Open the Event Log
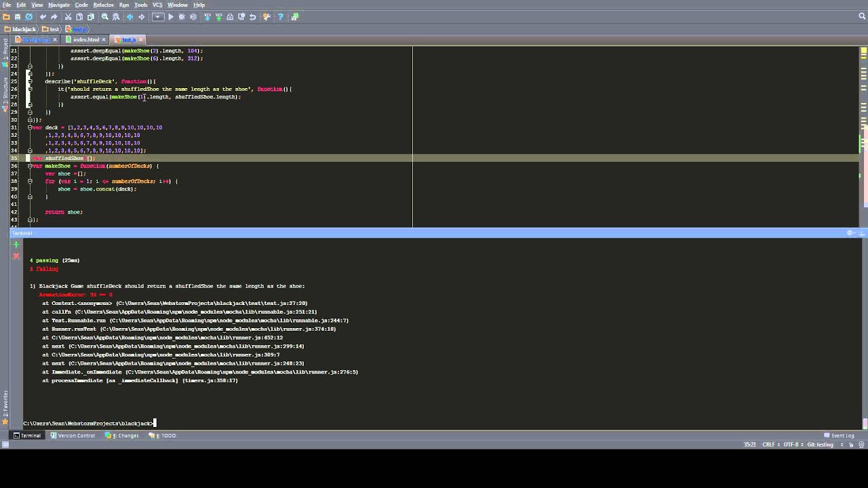Viewport: 868px width, 488px height. (x=839, y=436)
